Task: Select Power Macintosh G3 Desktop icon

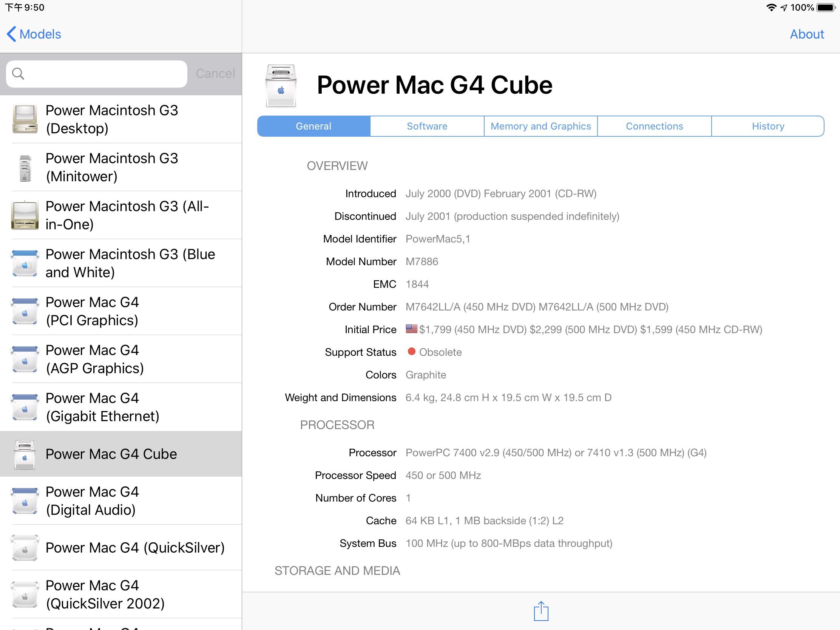Action: click(25, 119)
